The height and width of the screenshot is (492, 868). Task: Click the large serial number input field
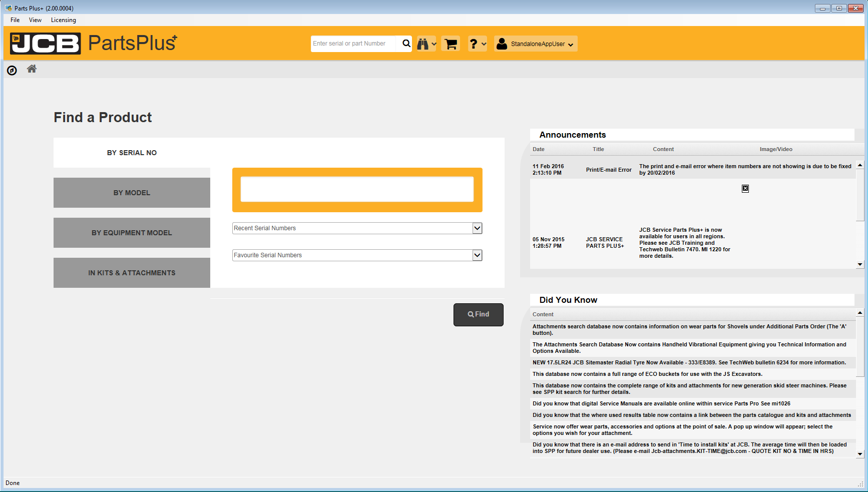[357, 189]
